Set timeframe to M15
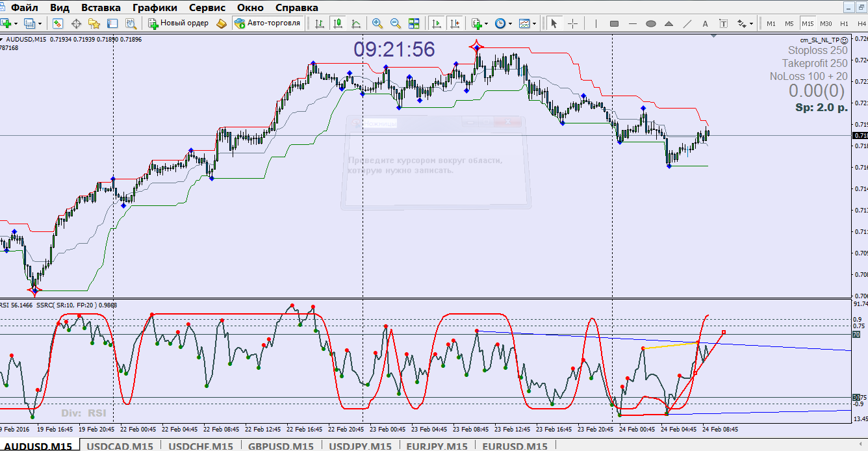The width and height of the screenshot is (868, 451). point(807,23)
